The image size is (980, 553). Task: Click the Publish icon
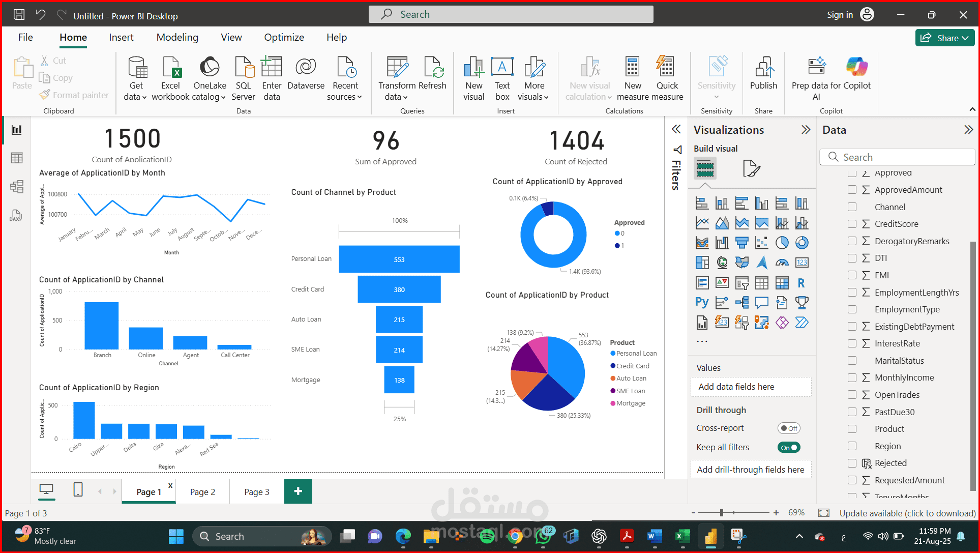[x=763, y=68]
